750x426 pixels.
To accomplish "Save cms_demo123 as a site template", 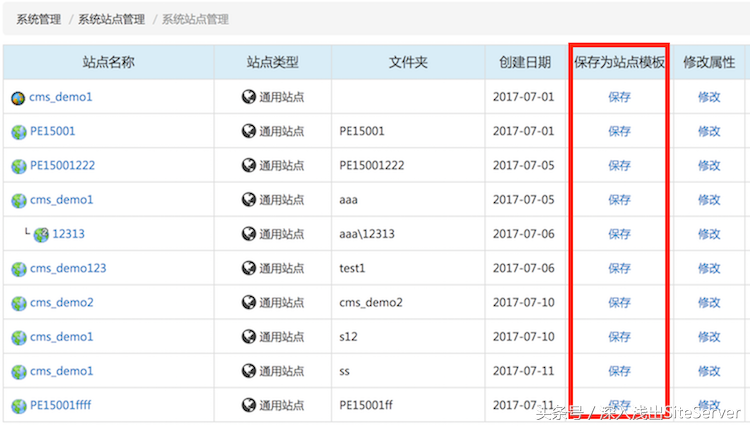I will (619, 268).
